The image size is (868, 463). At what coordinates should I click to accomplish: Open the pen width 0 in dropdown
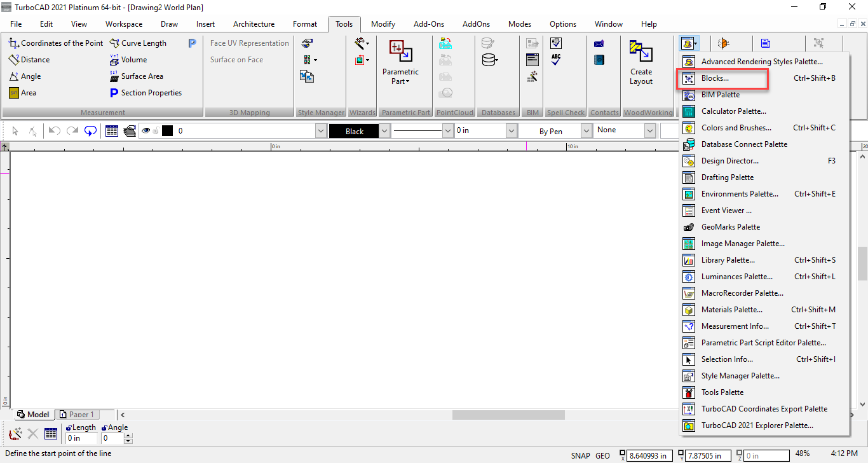(511, 131)
